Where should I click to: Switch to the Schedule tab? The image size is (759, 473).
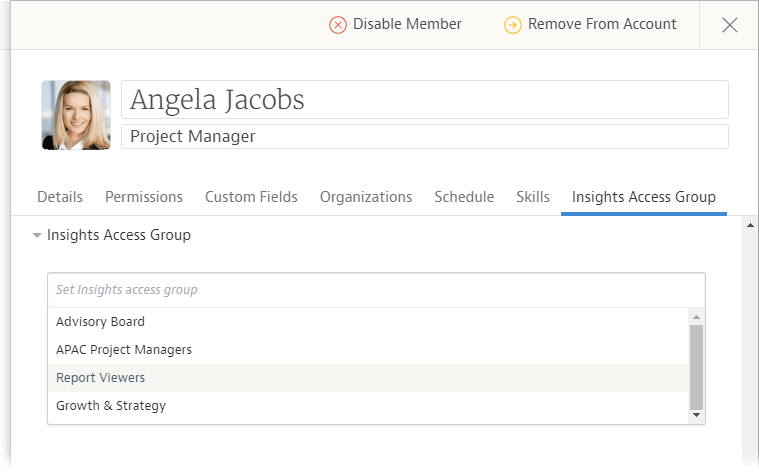pyautogui.click(x=464, y=197)
